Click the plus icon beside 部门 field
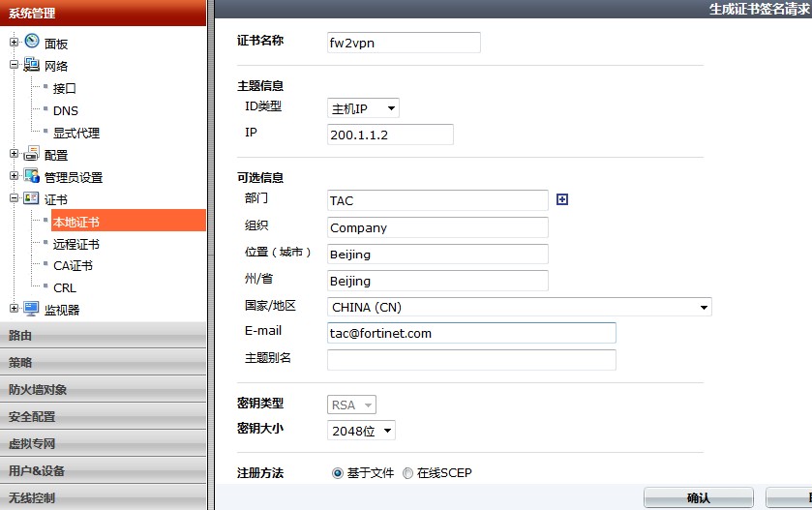812x510 pixels. (x=562, y=199)
